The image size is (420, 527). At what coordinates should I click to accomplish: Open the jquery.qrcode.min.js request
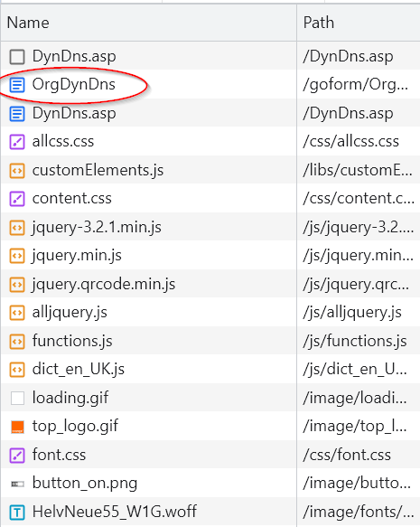pyautogui.click(x=104, y=285)
